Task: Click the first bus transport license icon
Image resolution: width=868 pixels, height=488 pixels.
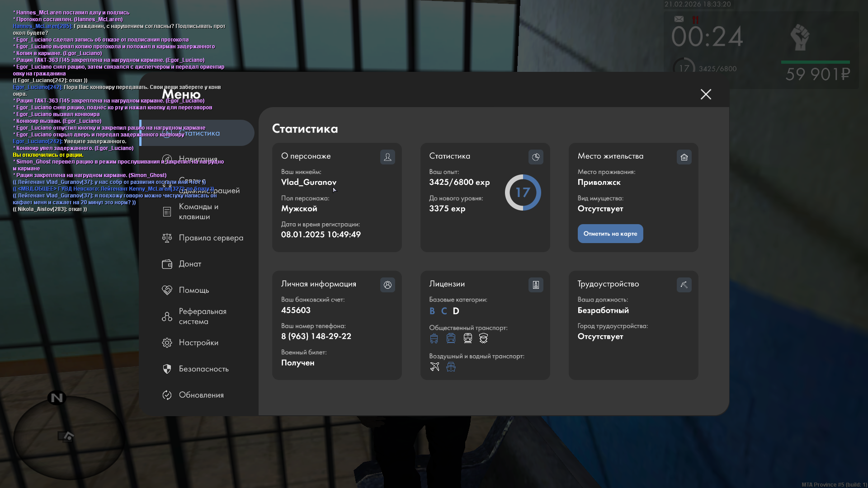Action: click(x=434, y=338)
